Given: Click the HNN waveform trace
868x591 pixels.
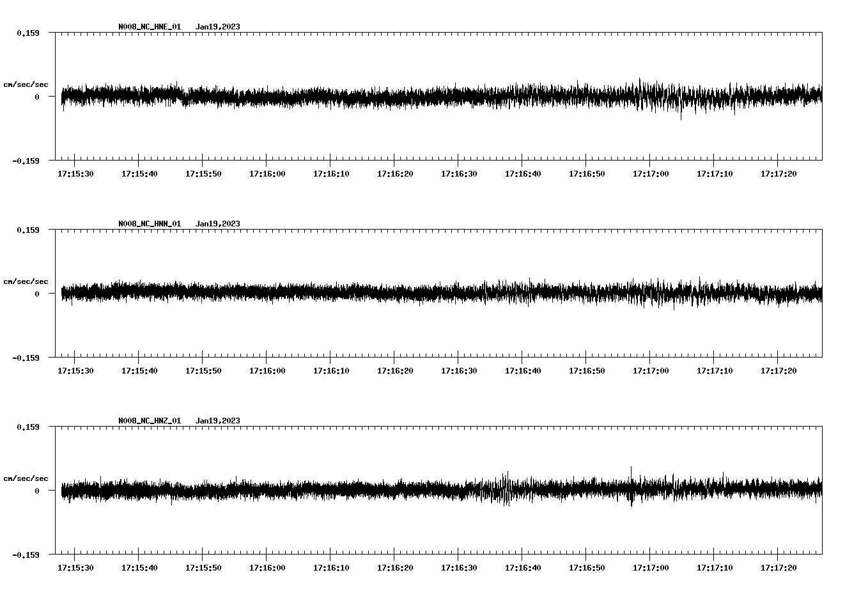Looking at the screenshot, I should click(x=441, y=293).
